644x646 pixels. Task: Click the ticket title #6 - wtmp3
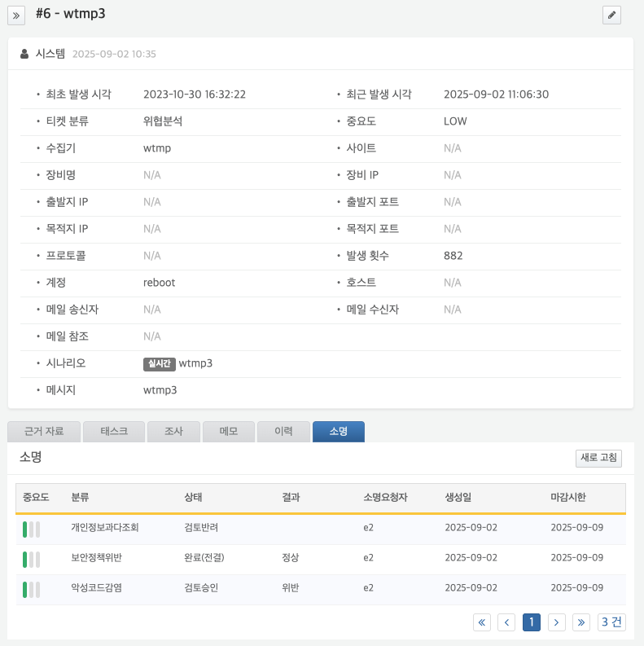coord(70,14)
